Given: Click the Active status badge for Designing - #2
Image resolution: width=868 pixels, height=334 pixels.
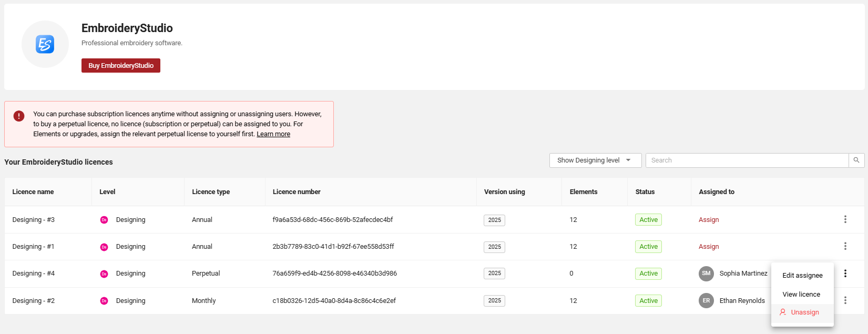Looking at the screenshot, I should click(648, 301).
